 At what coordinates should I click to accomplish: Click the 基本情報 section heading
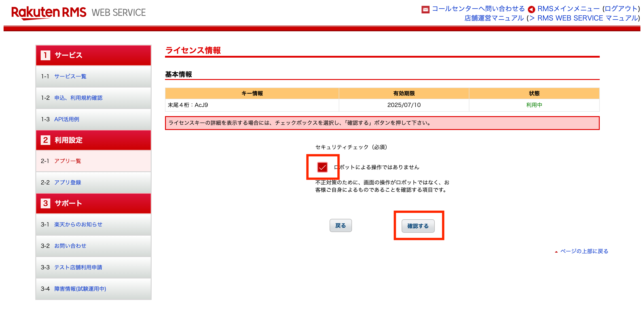[x=178, y=74]
